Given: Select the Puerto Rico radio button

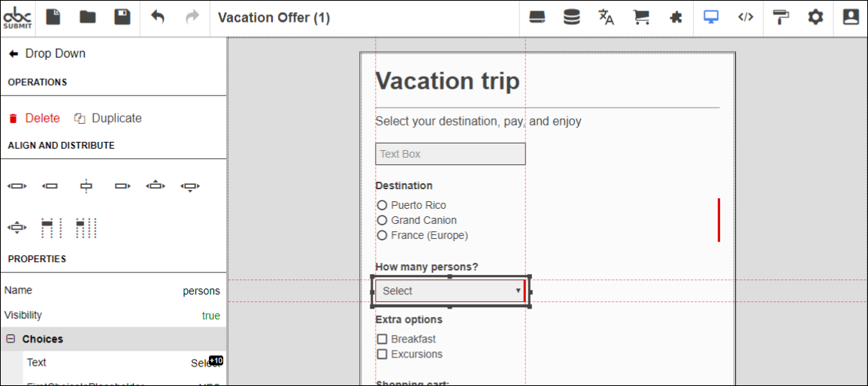Looking at the screenshot, I should point(382,205).
